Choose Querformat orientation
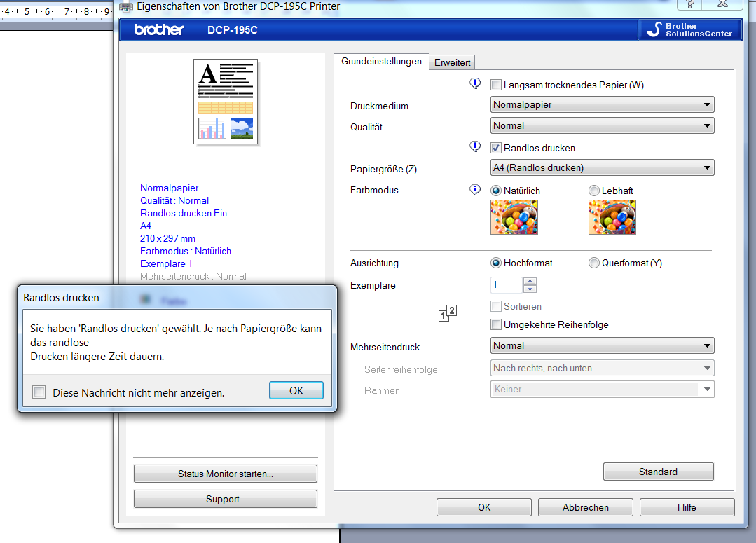Screen dimensions: 756x543 coord(594,263)
